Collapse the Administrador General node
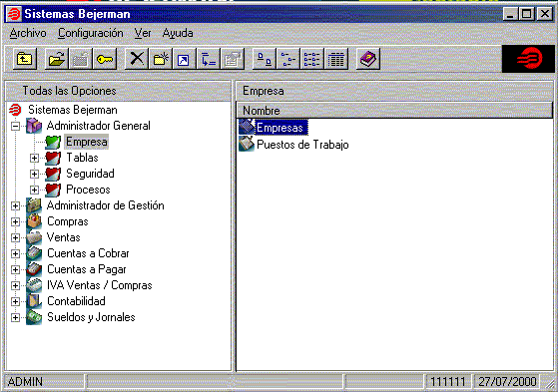558x392 pixels. (15, 126)
